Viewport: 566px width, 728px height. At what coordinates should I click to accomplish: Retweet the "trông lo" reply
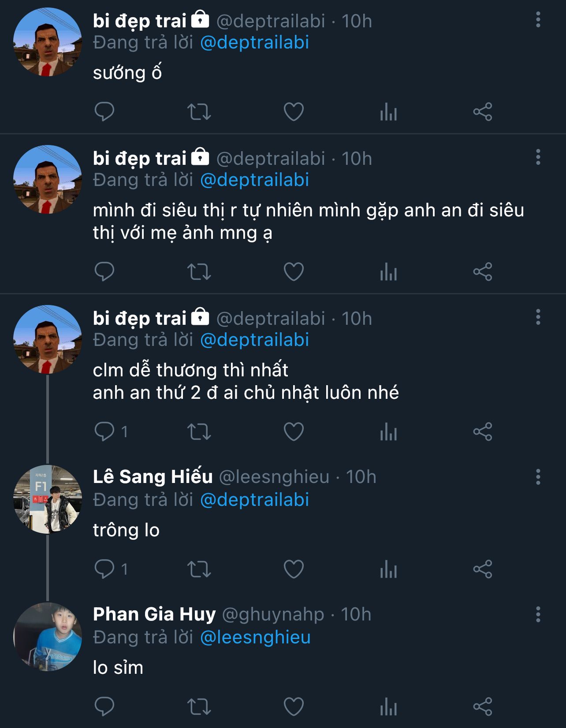[x=199, y=569]
